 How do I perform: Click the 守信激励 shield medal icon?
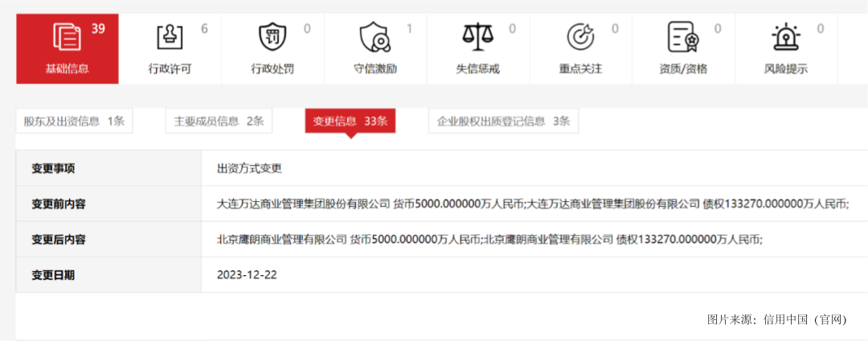tap(375, 37)
